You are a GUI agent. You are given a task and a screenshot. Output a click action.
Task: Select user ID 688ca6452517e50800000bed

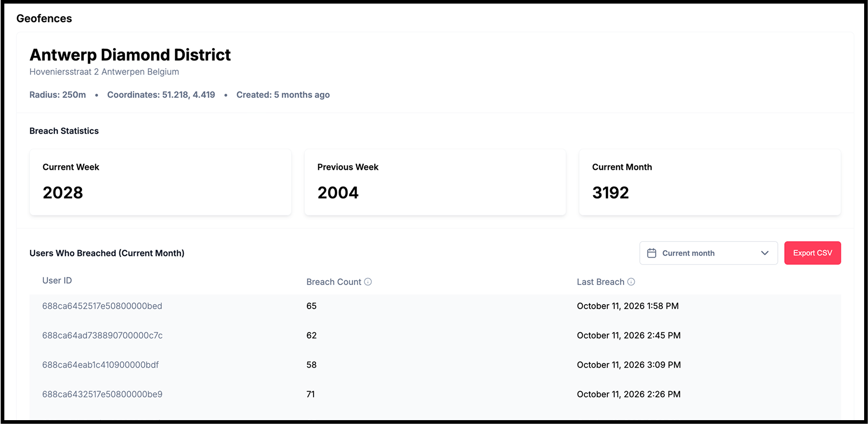coord(102,306)
